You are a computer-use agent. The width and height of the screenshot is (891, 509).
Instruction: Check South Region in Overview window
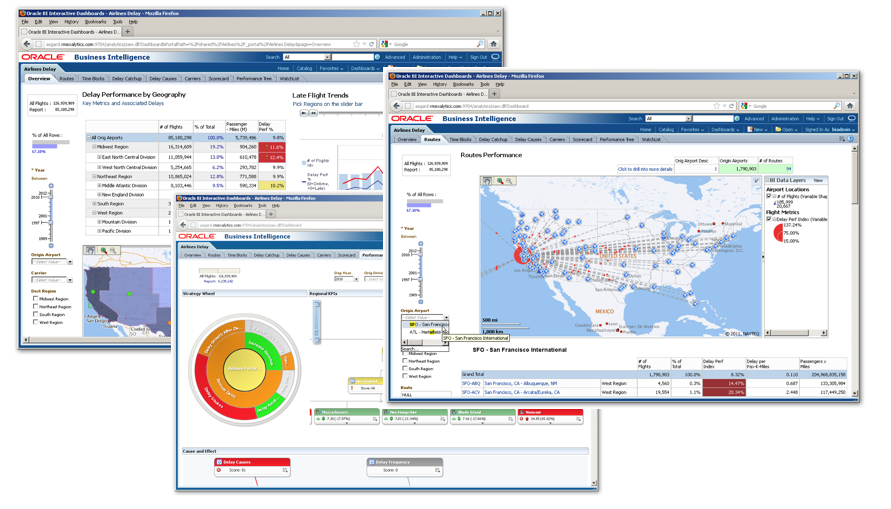35,314
